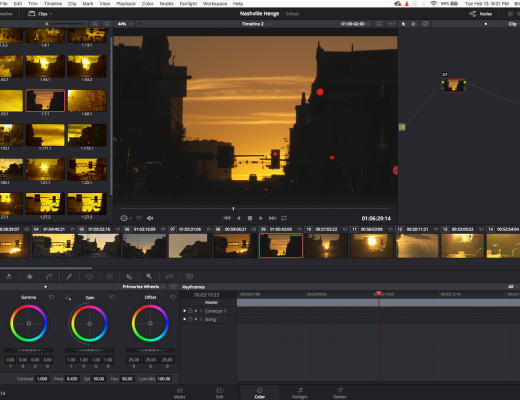Select the Qualifier eyedropper palette

(69, 276)
